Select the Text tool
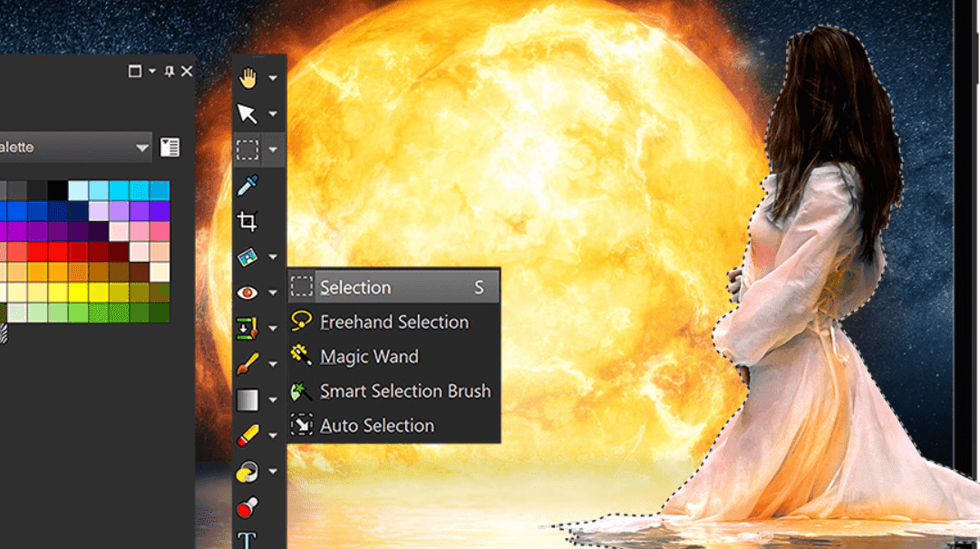 247,540
